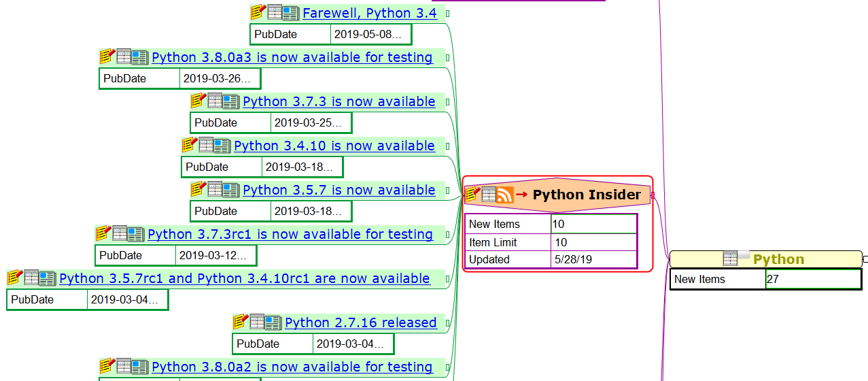Click properties icon on Python 3.5.7 is now available
The image size is (868, 381).
(x=215, y=188)
